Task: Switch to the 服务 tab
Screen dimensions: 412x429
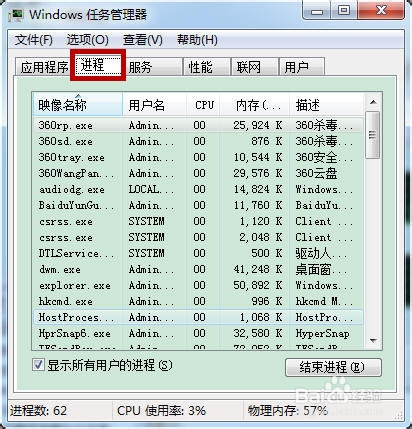Action: [153, 67]
